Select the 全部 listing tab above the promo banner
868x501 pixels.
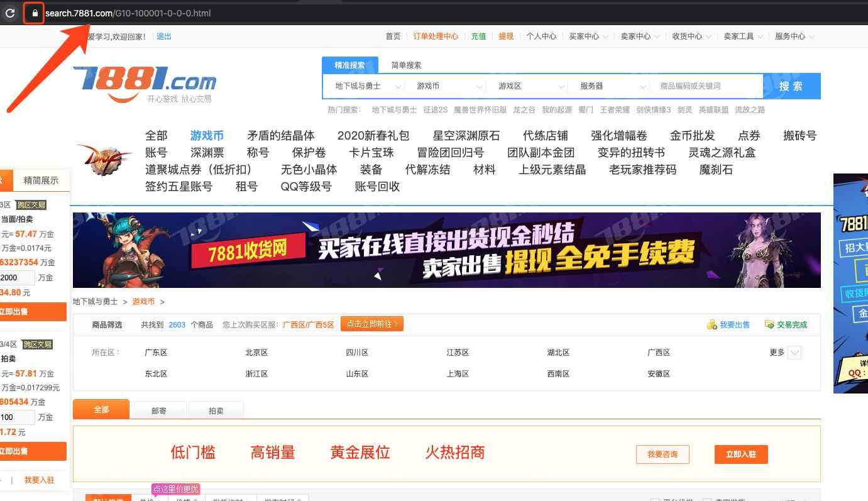click(101, 409)
